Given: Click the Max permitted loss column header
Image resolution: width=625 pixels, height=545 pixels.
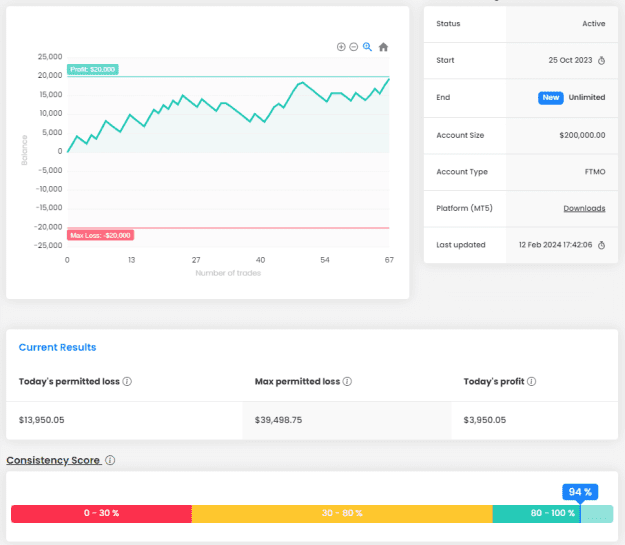Looking at the screenshot, I should (297, 382).
